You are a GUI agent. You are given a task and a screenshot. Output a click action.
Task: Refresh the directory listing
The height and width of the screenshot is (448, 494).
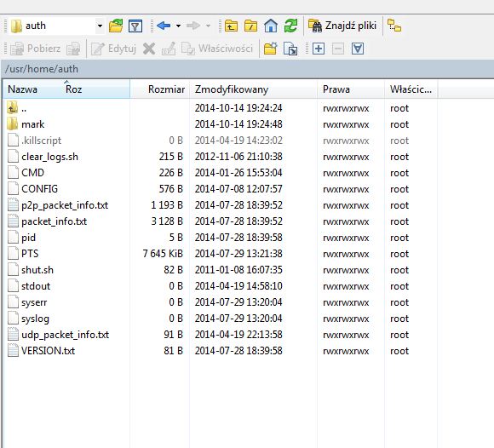290,26
